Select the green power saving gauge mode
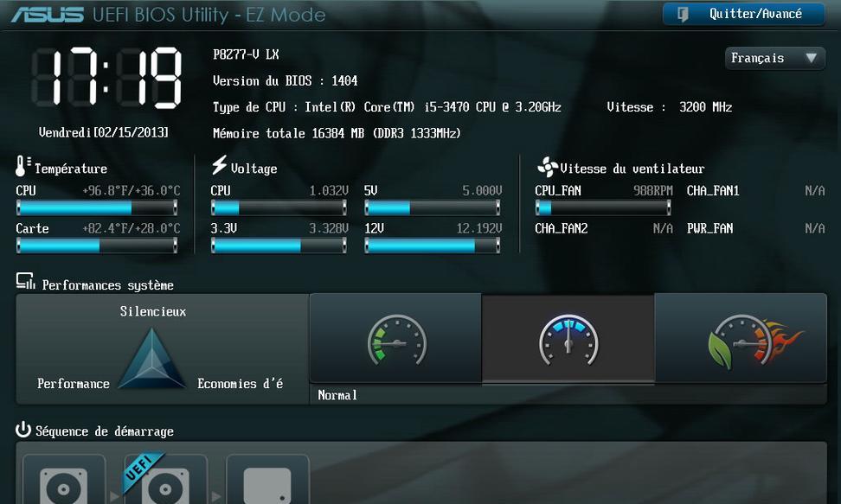 pyautogui.click(x=395, y=339)
